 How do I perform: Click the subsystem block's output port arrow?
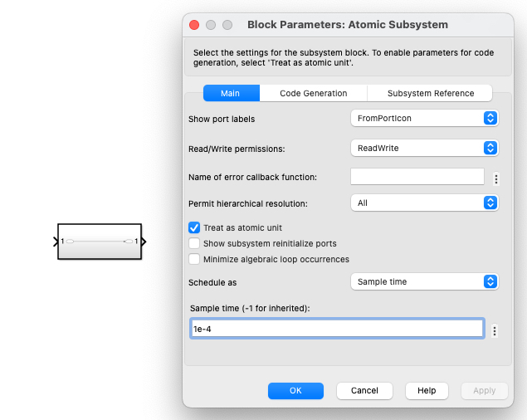pyautogui.click(x=144, y=242)
